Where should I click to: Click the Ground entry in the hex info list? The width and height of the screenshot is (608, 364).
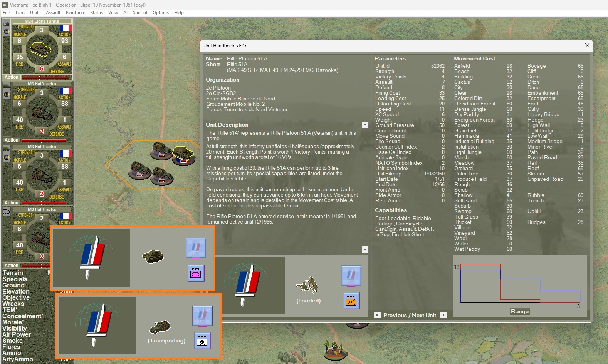[13, 285]
